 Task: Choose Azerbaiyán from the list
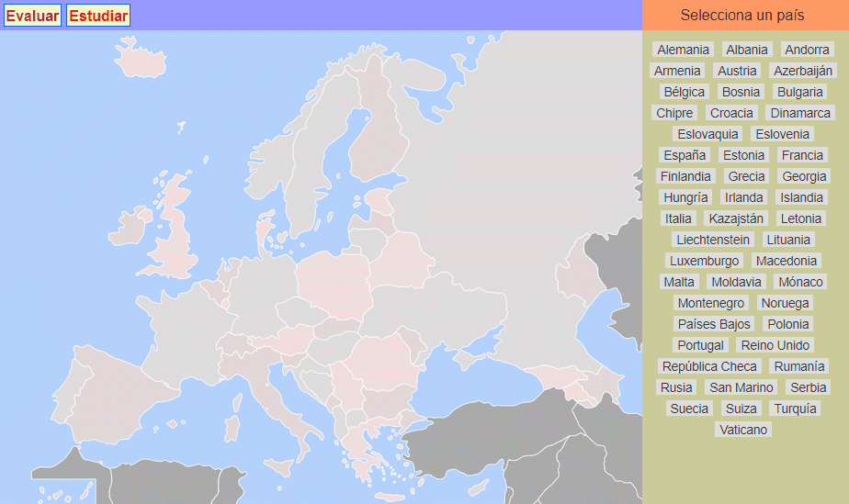802,71
